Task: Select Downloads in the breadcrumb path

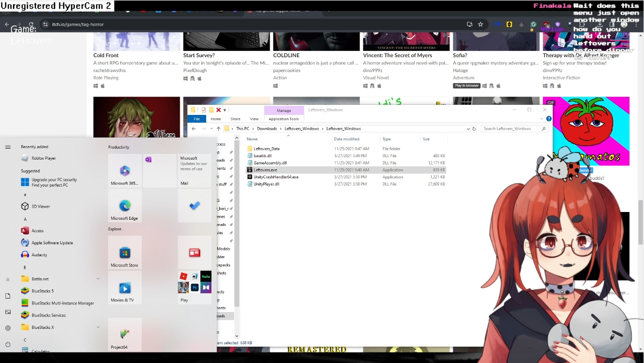Action: click(x=267, y=128)
